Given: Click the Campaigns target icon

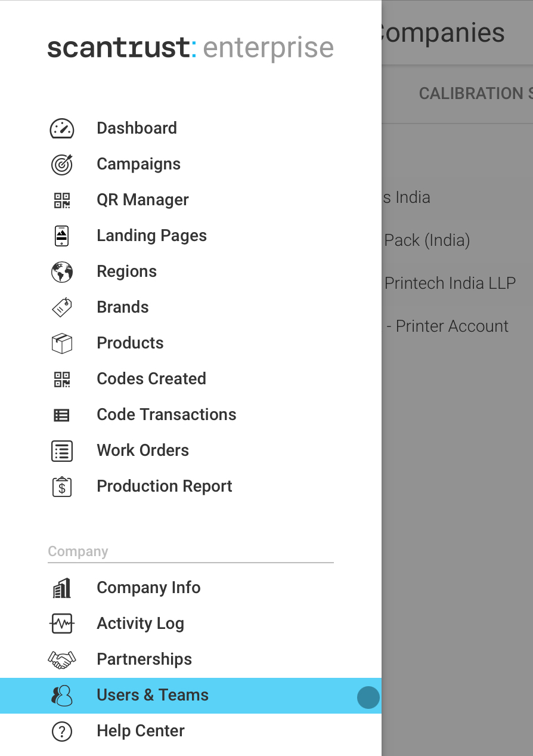Looking at the screenshot, I should pyautogui.click(x=61, y=164).
